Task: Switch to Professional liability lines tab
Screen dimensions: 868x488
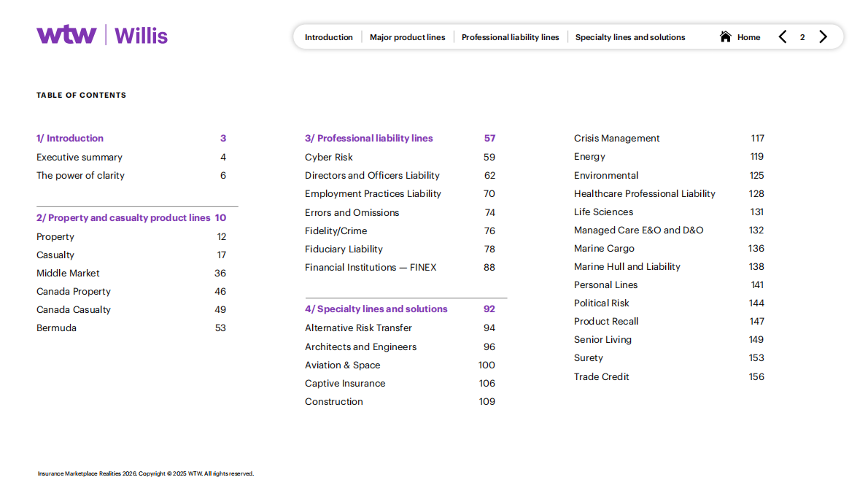Action: 510,37
